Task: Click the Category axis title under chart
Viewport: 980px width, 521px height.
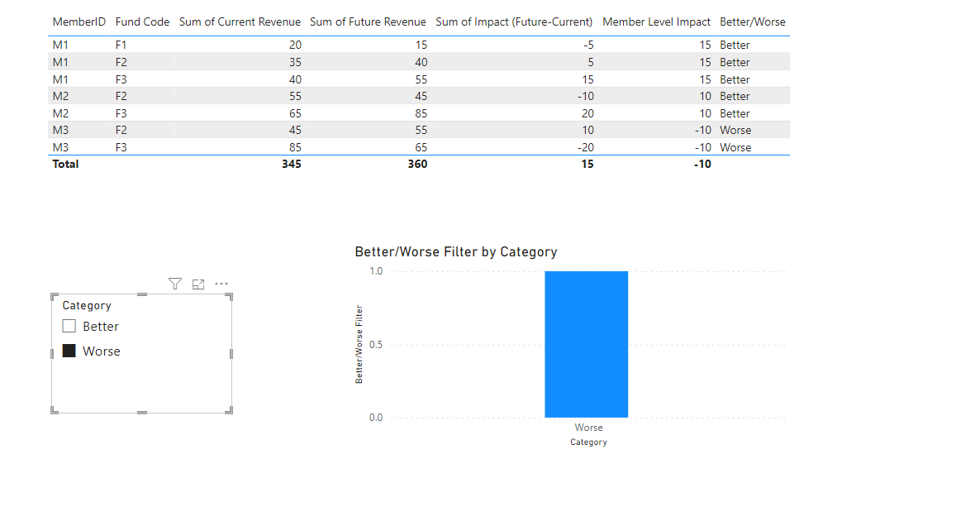Action: (589, 442)
